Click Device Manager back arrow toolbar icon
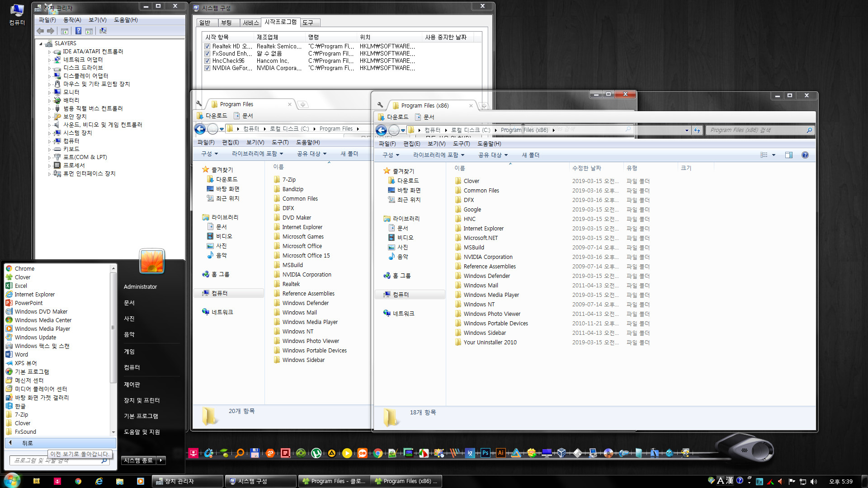 40,31
